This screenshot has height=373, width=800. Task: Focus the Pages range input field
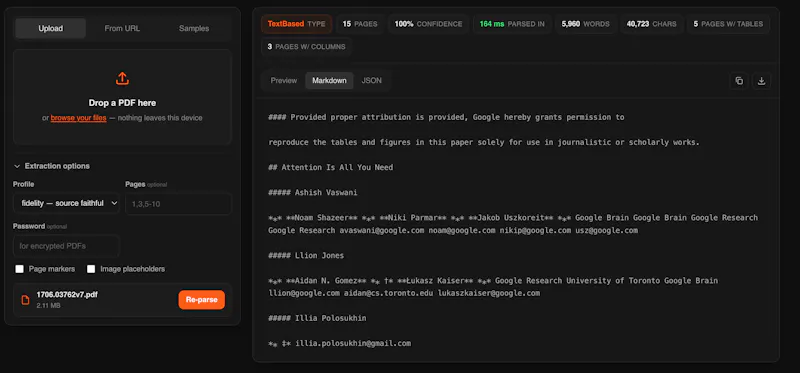178,204
